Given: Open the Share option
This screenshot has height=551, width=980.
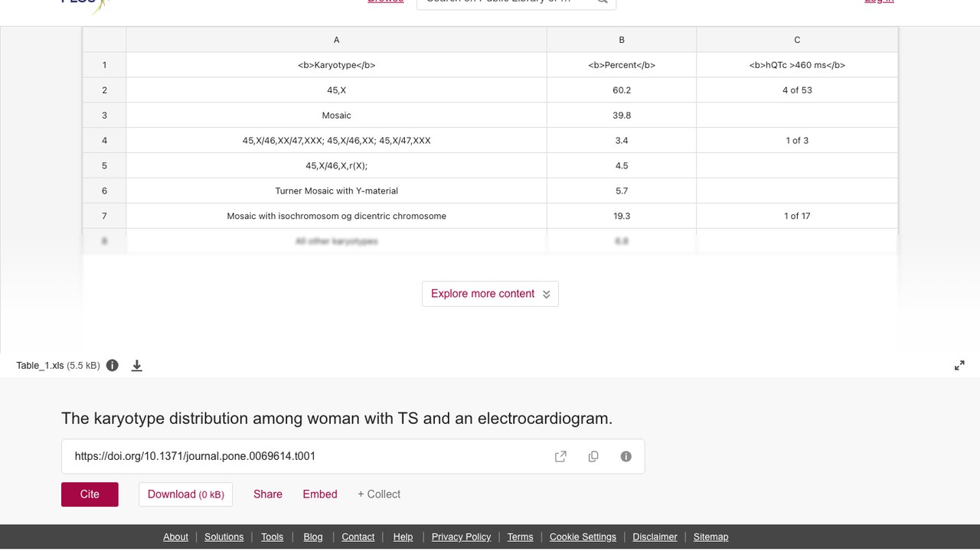Looking at the screenshot, I should click(268, 494).
